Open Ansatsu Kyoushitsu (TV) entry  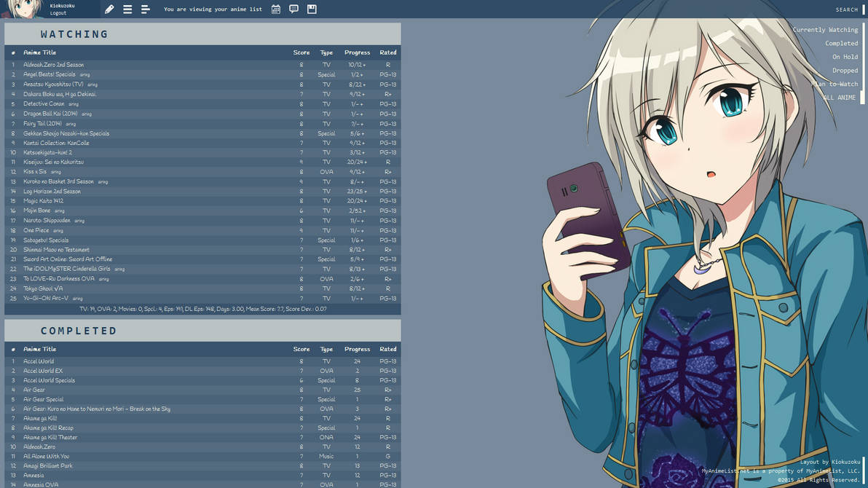tap(53, 84)
